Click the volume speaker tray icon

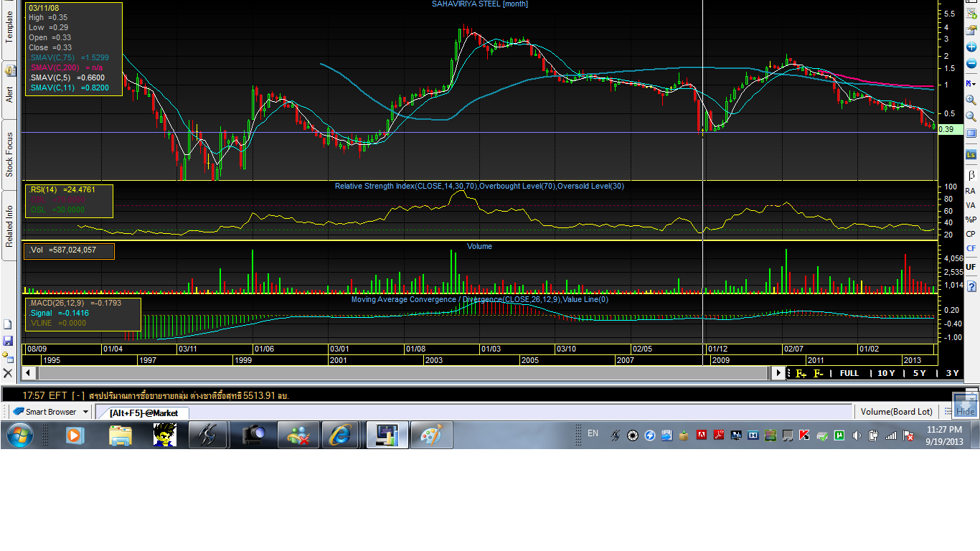click(x=857, y=435)
